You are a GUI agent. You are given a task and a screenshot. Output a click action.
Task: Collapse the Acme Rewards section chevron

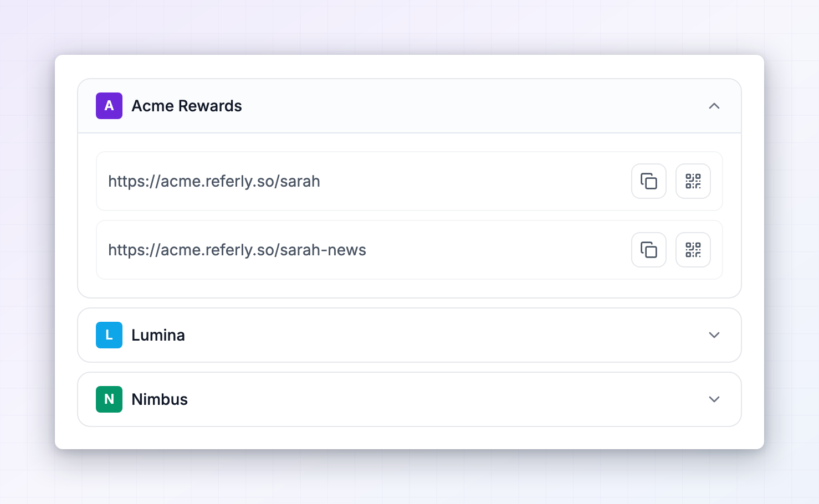(x=714, y=106)
